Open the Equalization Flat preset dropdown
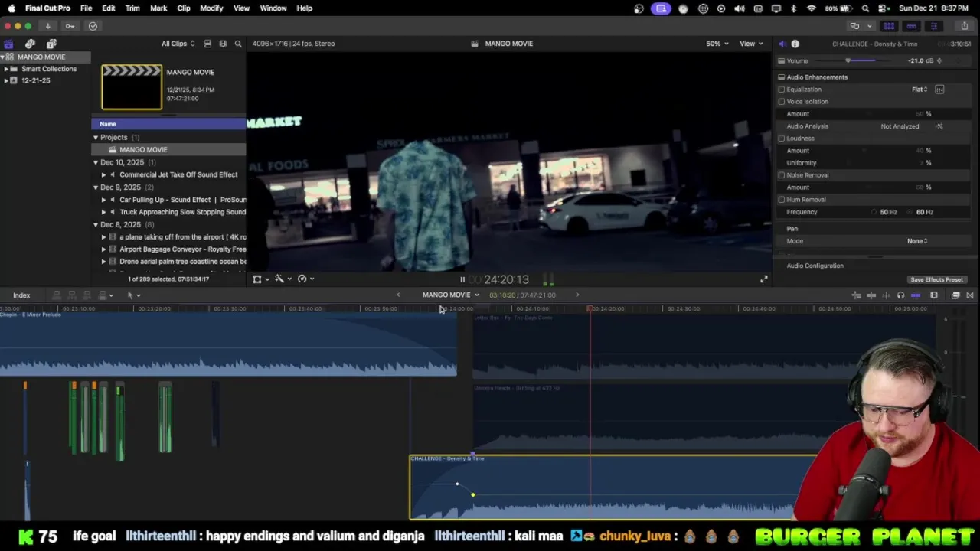 pos(920,90)
